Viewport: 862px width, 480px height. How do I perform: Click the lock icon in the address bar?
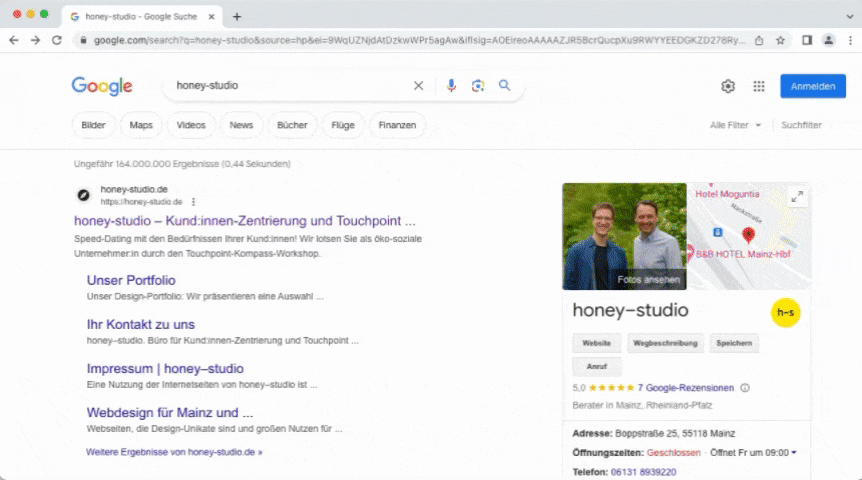[84, 40]
